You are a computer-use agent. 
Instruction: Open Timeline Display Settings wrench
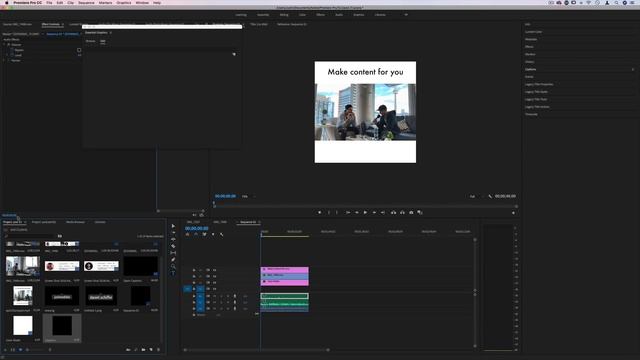pyautogui.click(x=222, y=234)
